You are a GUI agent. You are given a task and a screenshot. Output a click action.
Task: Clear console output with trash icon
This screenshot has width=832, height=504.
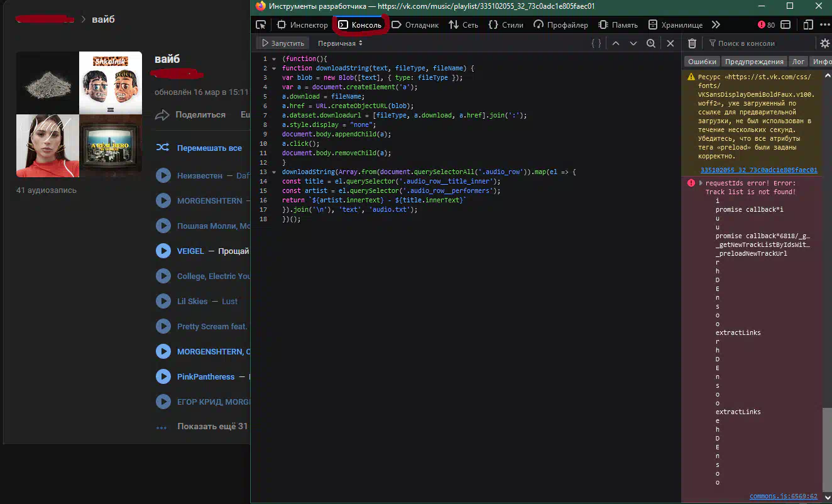692,43
